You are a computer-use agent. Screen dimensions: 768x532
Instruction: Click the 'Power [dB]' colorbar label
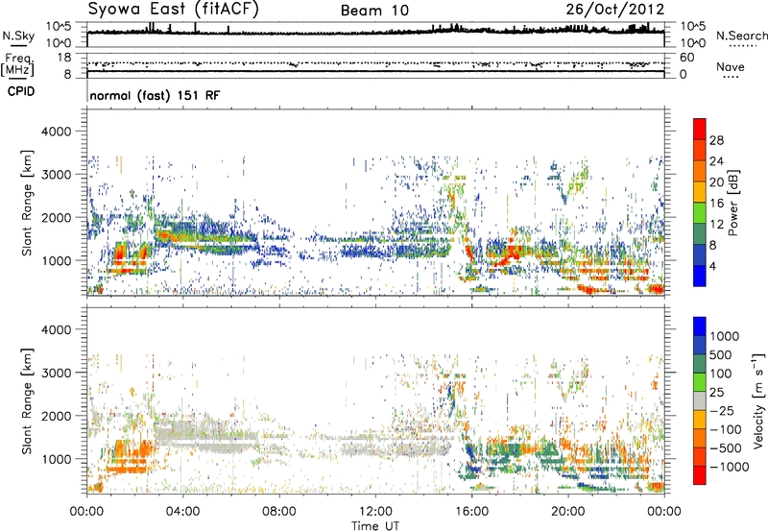733,203
